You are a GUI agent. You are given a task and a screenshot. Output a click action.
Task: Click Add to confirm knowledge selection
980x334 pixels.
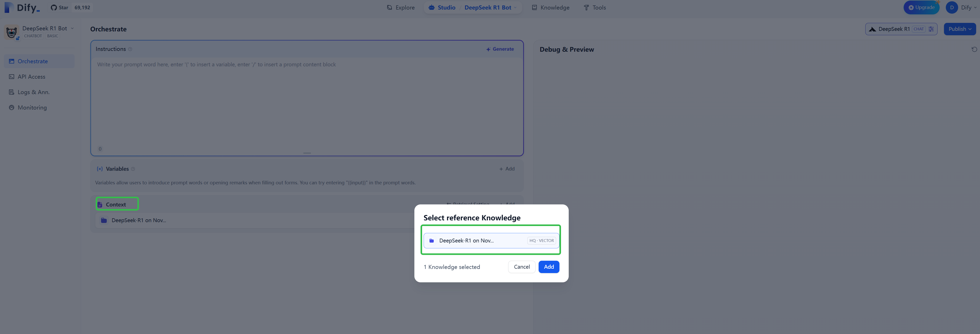coord(549,267)
